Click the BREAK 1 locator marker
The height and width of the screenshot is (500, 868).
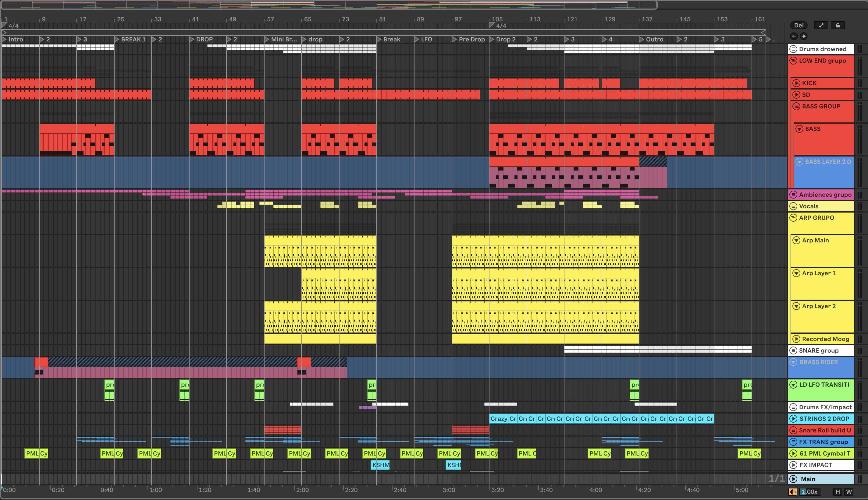133,40
